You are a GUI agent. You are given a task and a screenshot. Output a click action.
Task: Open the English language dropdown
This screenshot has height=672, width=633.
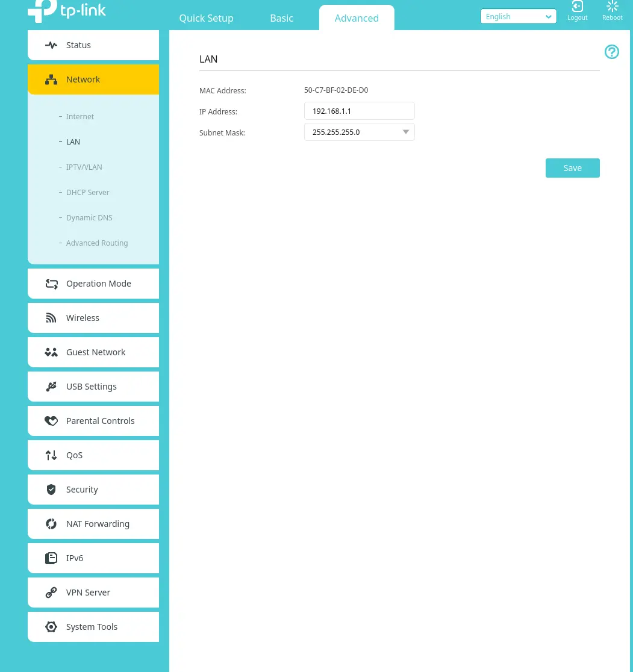[518, 17]
